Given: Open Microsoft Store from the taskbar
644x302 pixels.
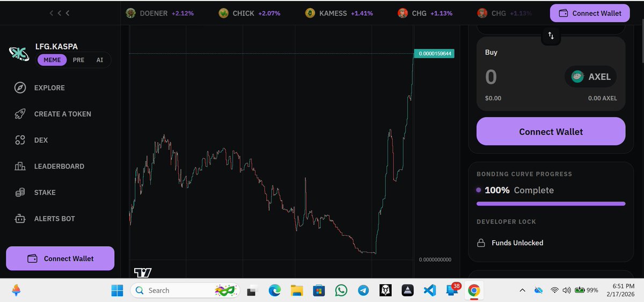Looking at the screenshot, I should point(319,290).
